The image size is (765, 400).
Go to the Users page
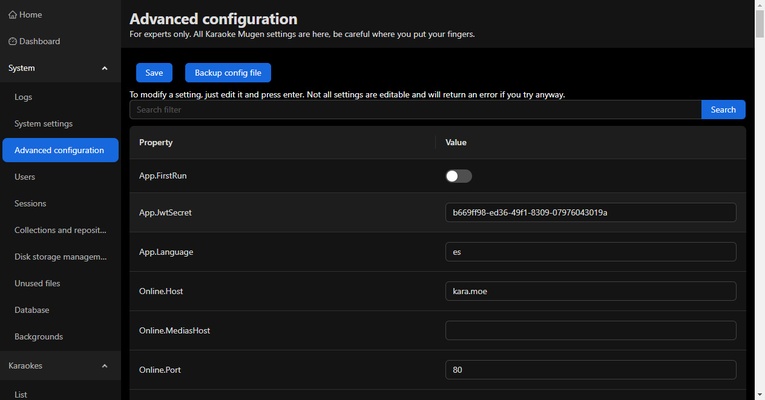pyautogui.click(x=25, y=177)
